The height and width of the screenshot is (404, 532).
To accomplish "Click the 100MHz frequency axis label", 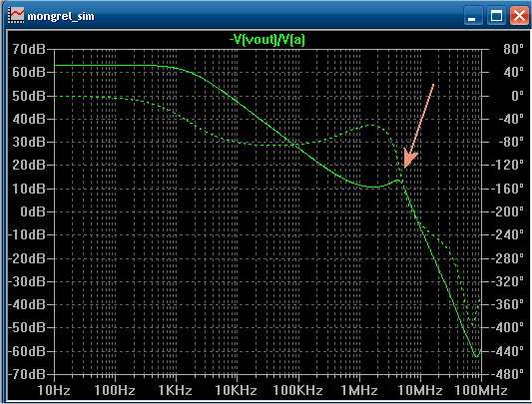I will pos(481,390).
